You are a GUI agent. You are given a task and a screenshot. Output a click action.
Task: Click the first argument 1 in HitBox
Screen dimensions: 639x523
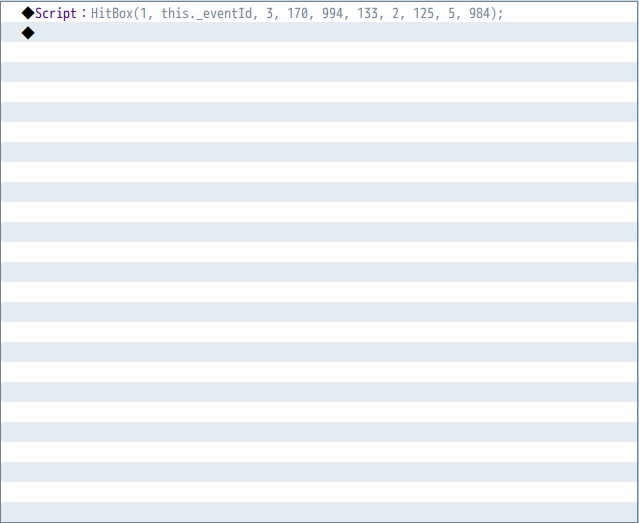tap(143, 13)
